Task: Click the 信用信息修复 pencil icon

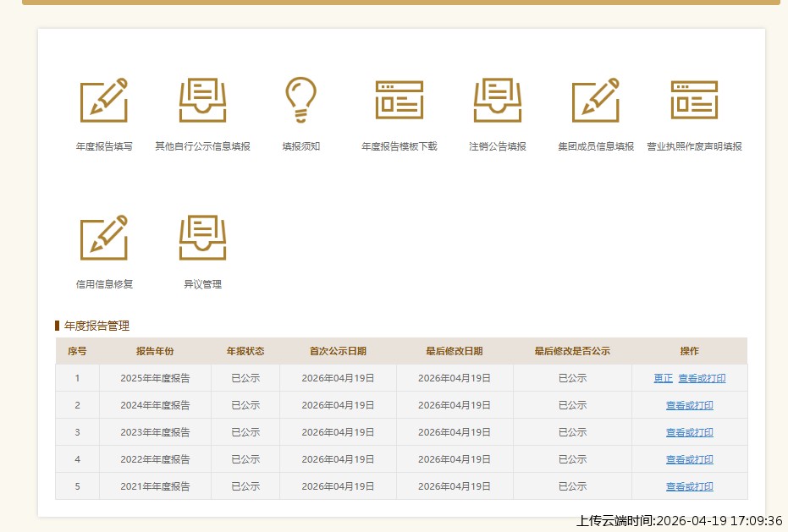Action: [x=103, y=238]
